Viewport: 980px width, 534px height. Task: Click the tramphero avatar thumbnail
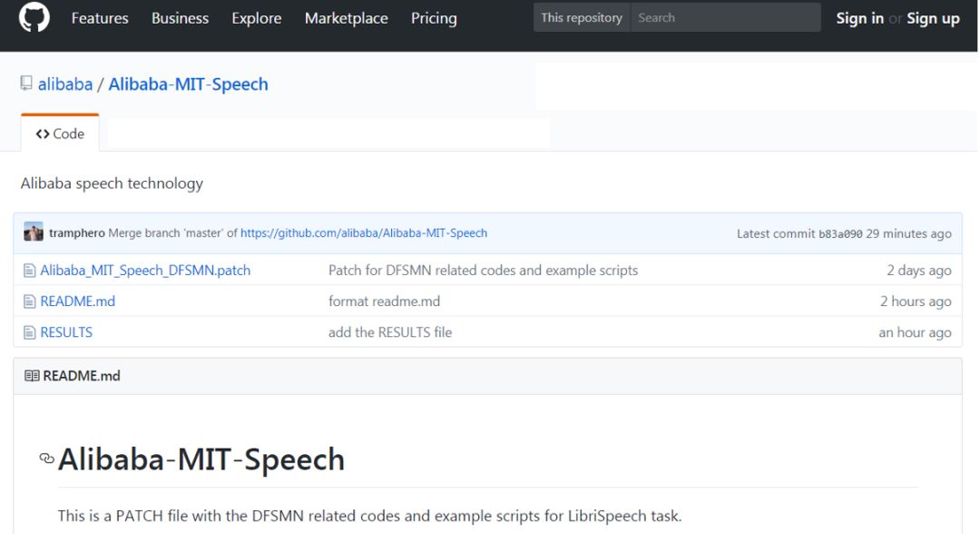34,233
